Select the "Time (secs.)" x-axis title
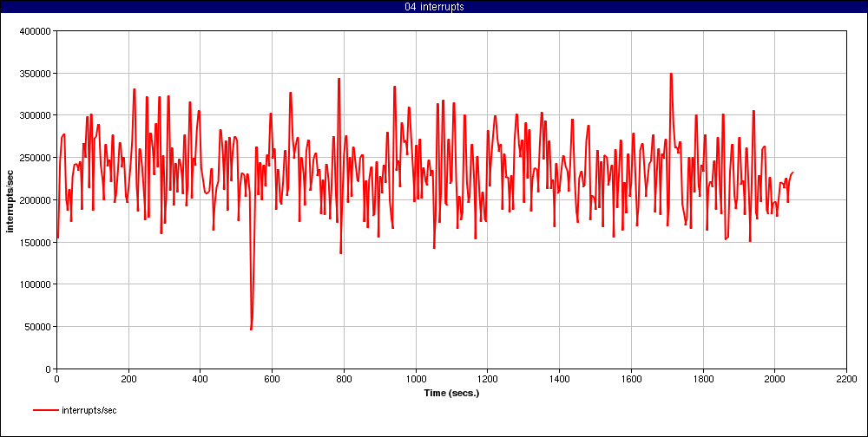This screenshot has height=437, width=868. 451,393
